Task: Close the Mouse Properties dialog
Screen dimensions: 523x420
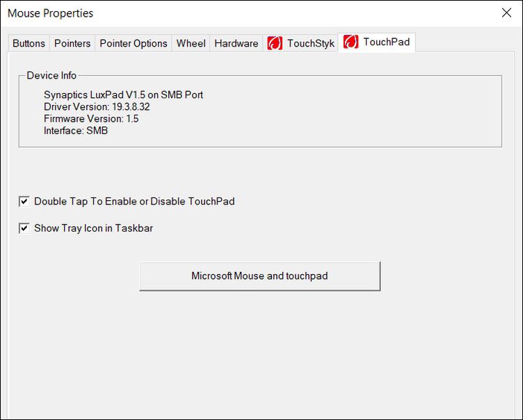Action: pyautogui.click(x=506, y=13)
